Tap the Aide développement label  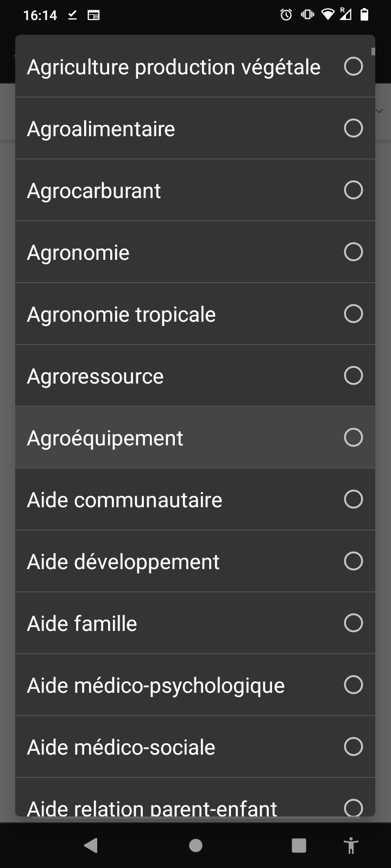tap(123, 562)
